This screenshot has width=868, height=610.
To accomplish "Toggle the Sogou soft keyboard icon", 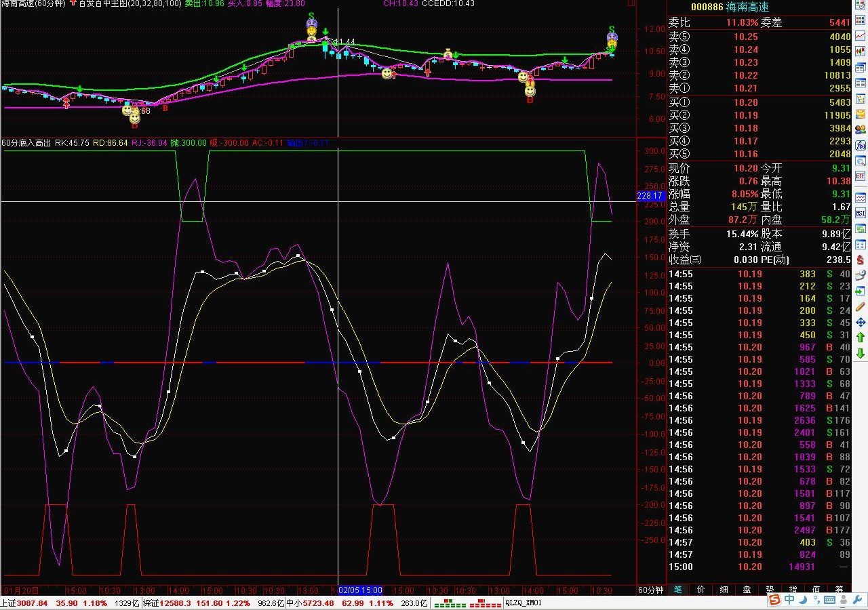I will pos(829,599).
